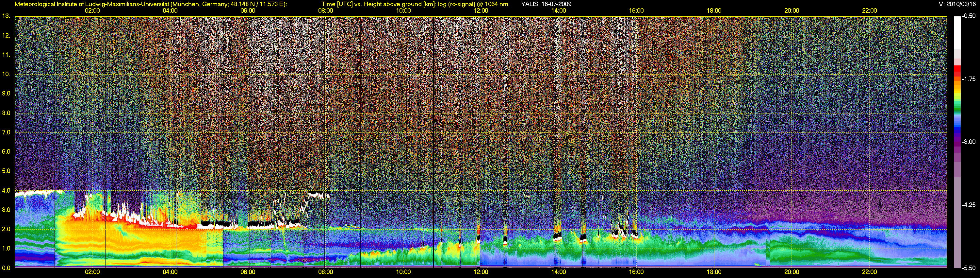980x278 pixels.
Task: Click the -5.50 colorbar value
Action: (x=969, y=268)
